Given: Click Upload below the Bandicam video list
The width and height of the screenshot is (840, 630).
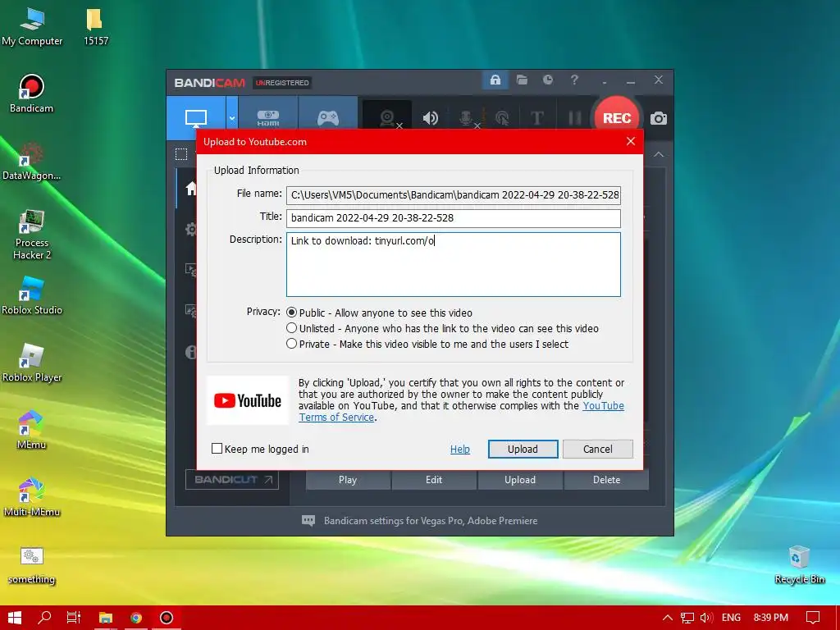Looking at the screenshot, I should pos(520,480).
